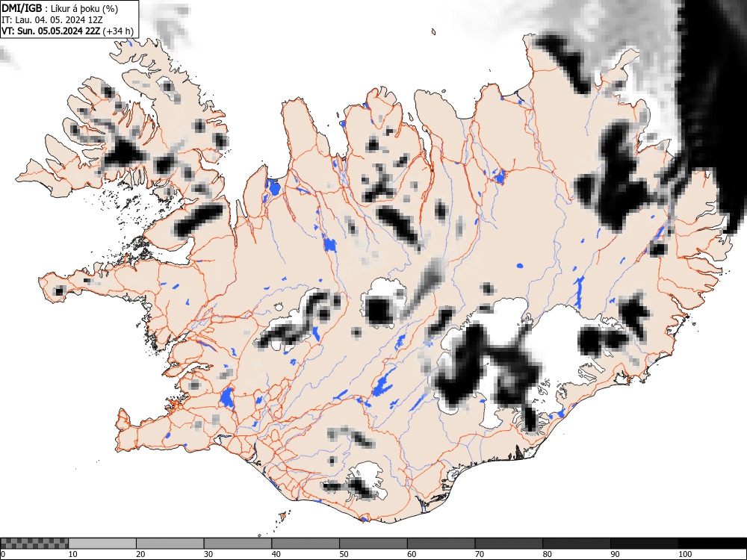Click the 80–90 near-black legend swatch
The image size is (747, 560).
[x=577, y=544]
